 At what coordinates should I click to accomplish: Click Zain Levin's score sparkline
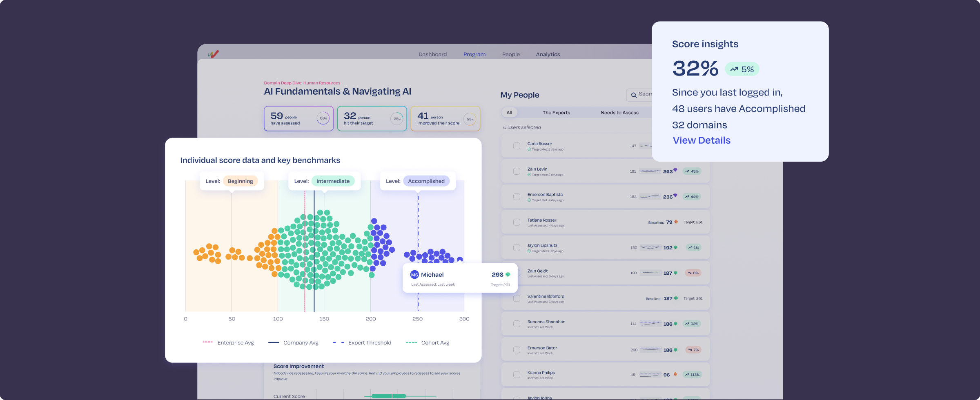click(x=650, y=171)
